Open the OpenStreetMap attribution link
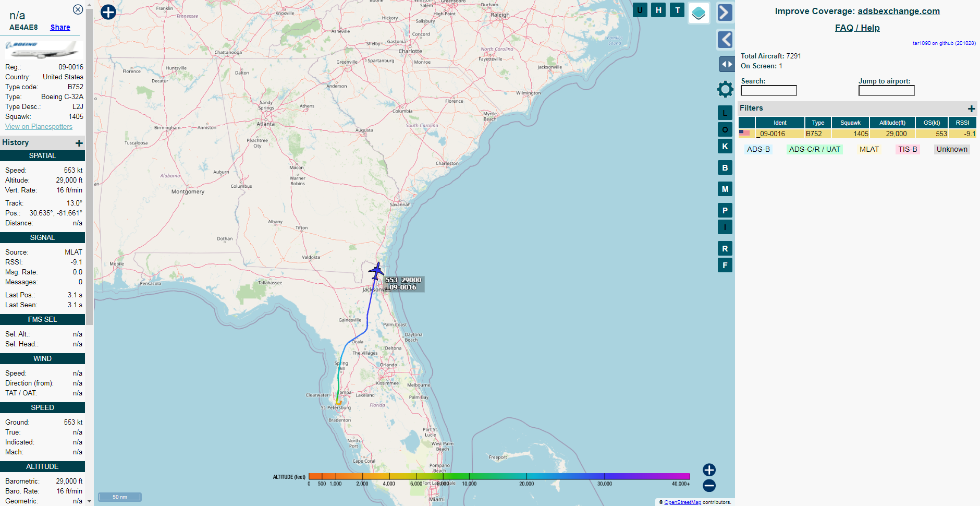This screenshot has height=506, width=980. (682, 502)
